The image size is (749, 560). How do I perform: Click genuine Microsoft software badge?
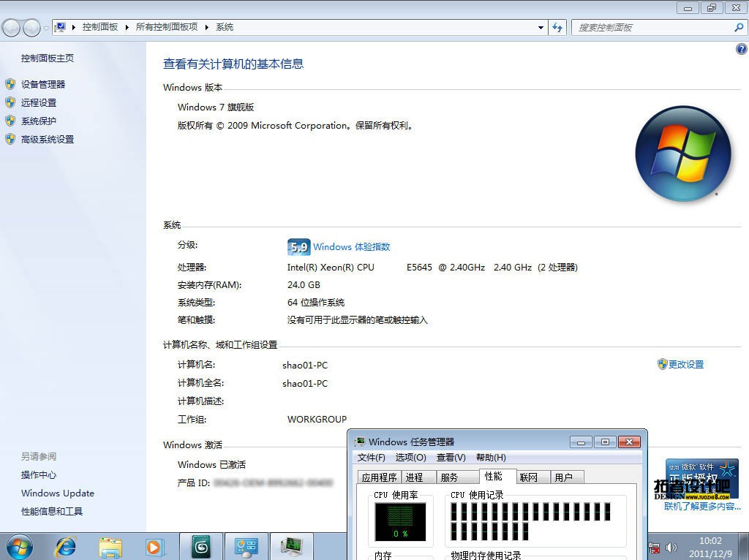[701, 480]
